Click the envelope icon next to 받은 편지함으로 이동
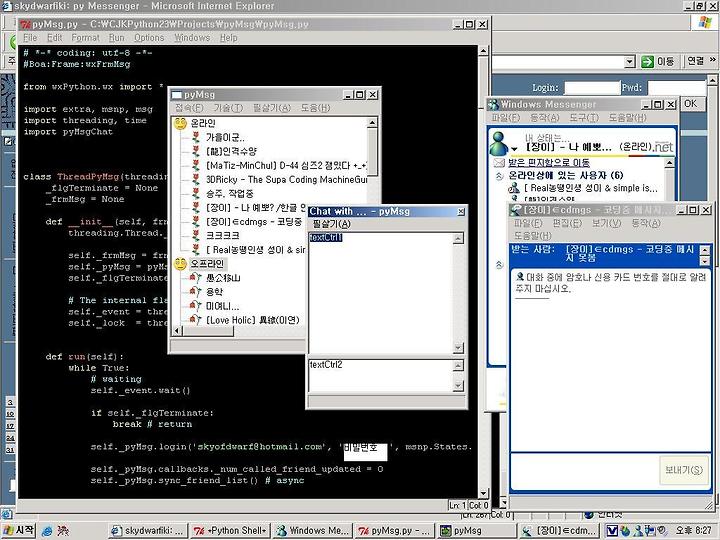Screen dimensions: 720x540 [x=499, y=163]
